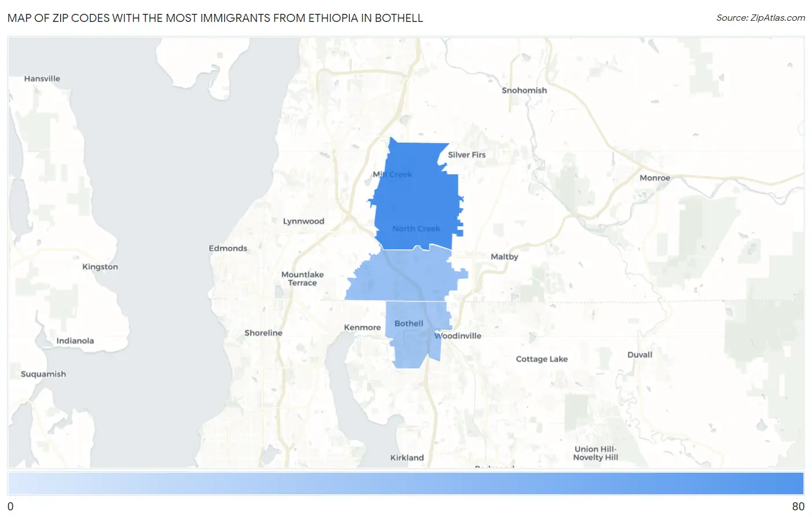Click the Edmonds city label
812x519 pixels.
click(228, 248)
